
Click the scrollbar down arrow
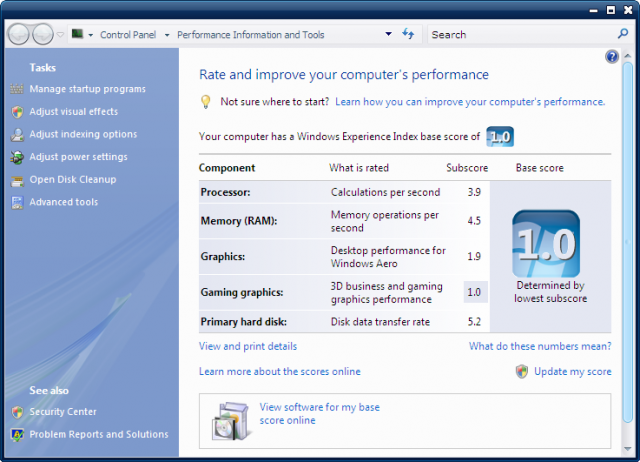coord(628,449)
